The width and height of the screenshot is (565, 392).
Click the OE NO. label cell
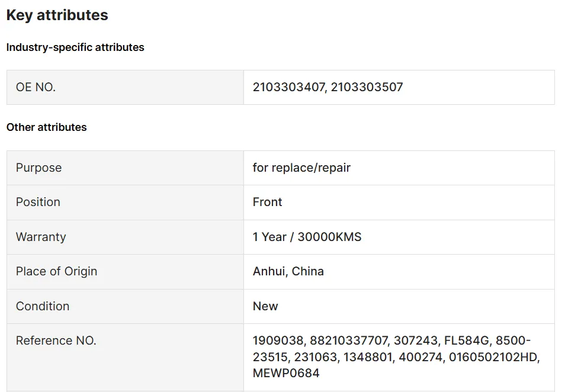pyautogui.click(x=36, y=87)
